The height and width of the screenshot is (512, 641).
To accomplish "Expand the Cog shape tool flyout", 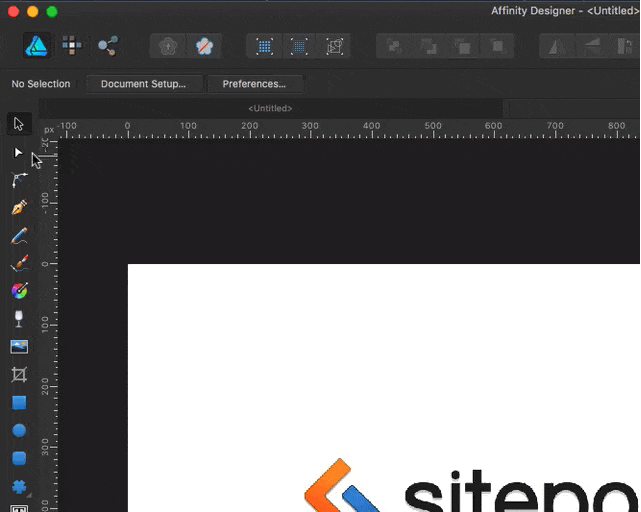I will 19,487.
